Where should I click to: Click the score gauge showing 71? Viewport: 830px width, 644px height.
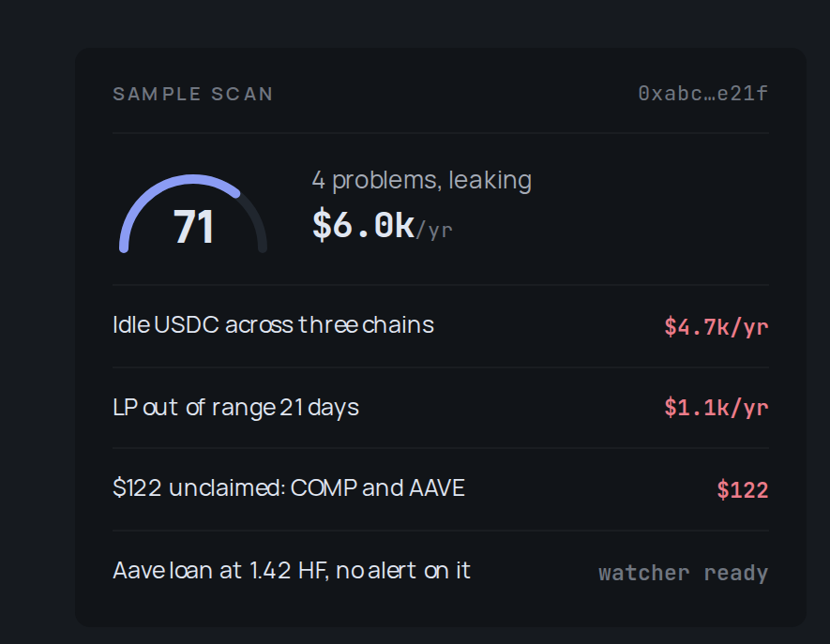193,214
